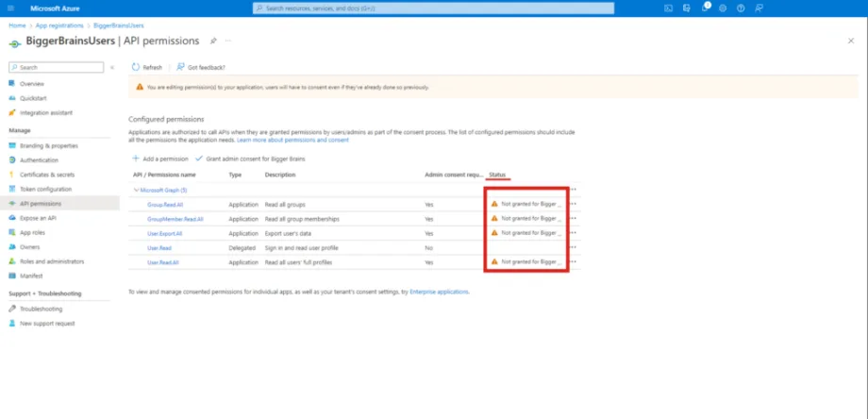868x419 pixels.
Task: Open Troubleshooting menu item
Action: pyautogui.click(x=41, y=309)
